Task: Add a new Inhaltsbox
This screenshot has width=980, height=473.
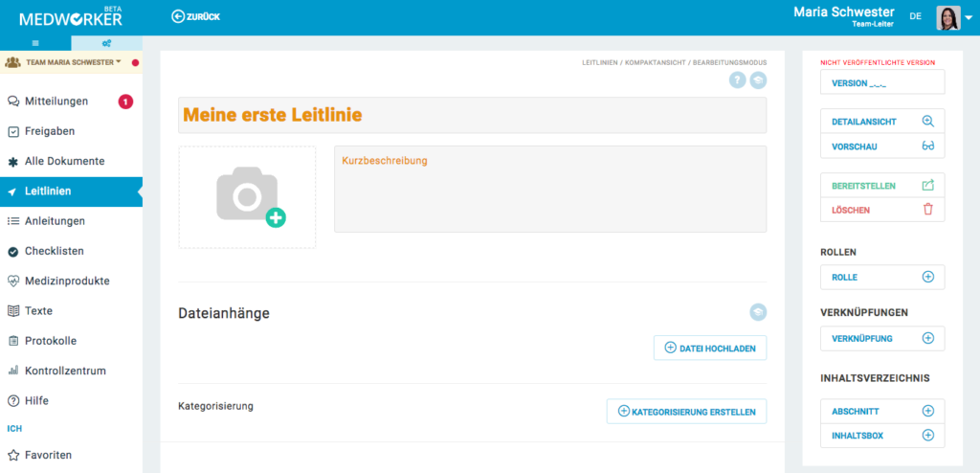Action: [x=881, y=436]
